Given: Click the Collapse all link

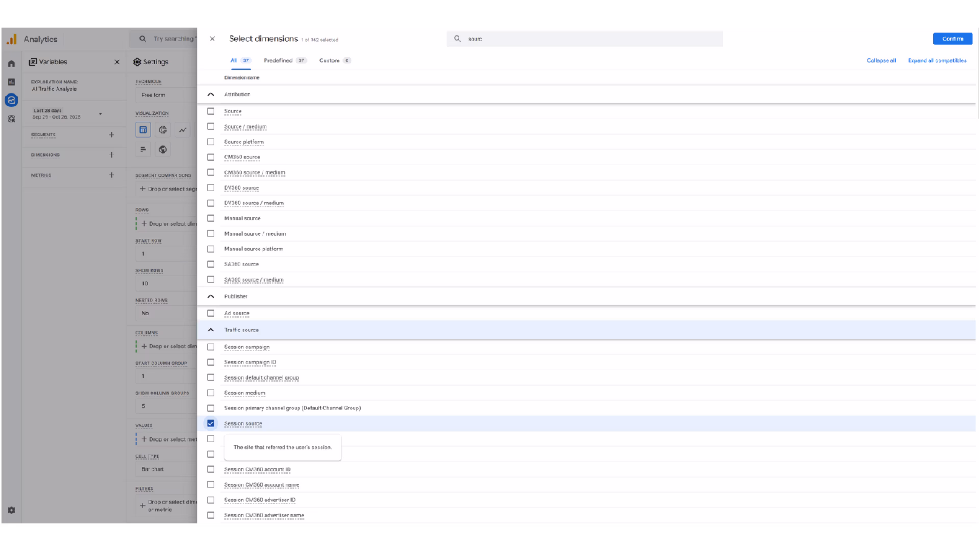Looking at the screenshot, I should point(881,60).
